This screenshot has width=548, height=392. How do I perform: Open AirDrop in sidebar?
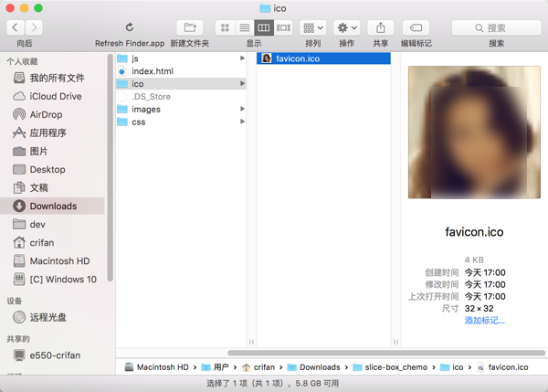52,114
